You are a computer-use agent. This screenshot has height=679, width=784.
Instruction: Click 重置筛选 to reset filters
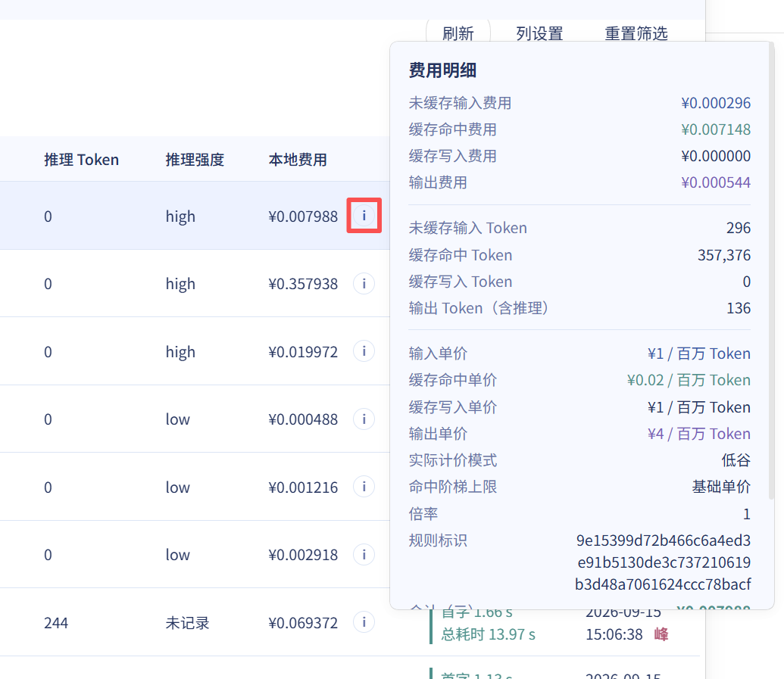tap(636, 33)
